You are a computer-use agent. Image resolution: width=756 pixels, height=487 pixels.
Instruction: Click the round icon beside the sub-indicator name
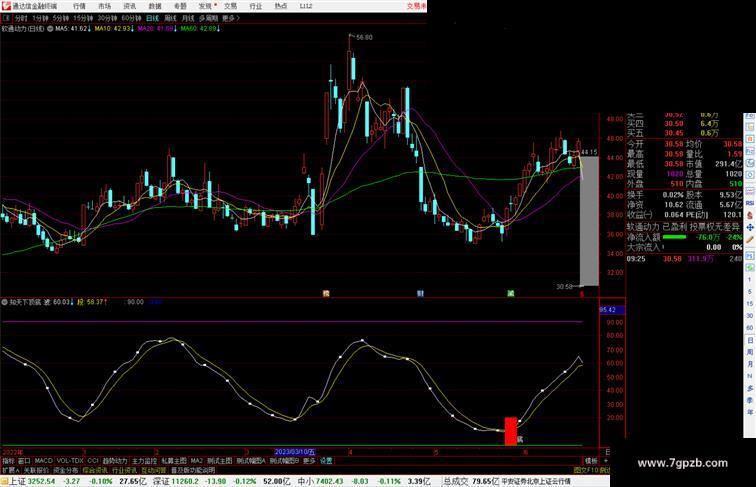pyautogui.click(x=4, y=302)
